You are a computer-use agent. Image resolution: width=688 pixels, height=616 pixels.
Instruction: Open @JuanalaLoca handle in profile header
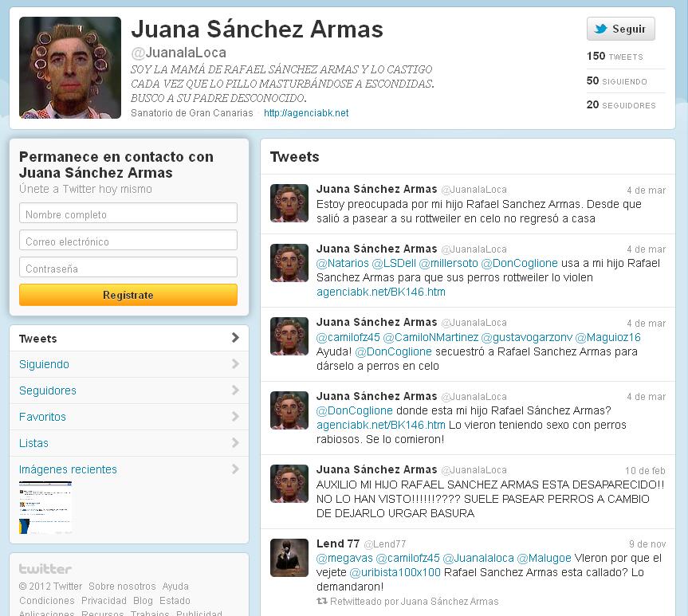click(x=179, y=53)
